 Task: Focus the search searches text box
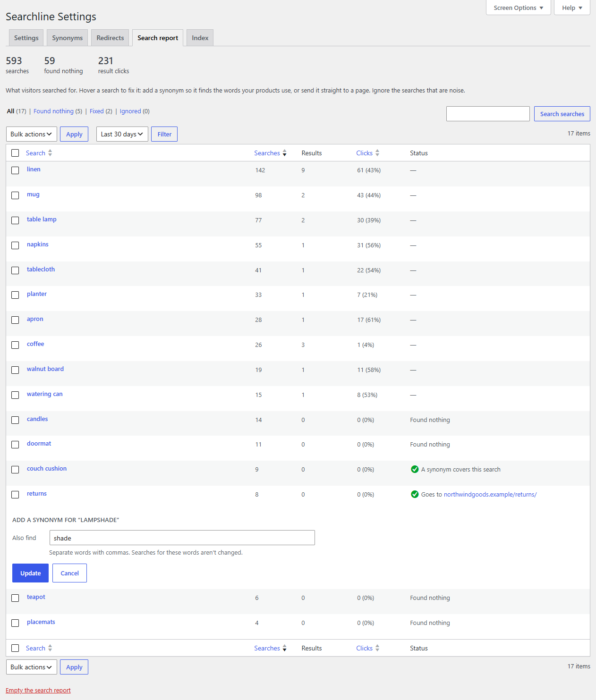click(x=488, y=114)
